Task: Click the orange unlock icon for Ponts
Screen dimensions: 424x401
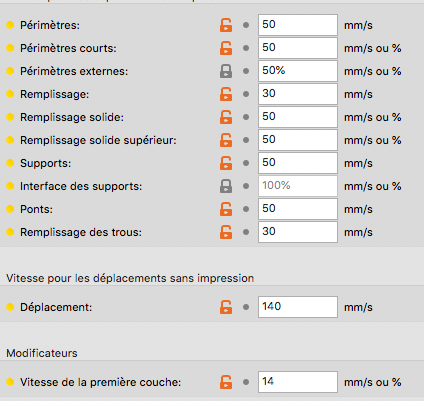Action: click(226, 209)
